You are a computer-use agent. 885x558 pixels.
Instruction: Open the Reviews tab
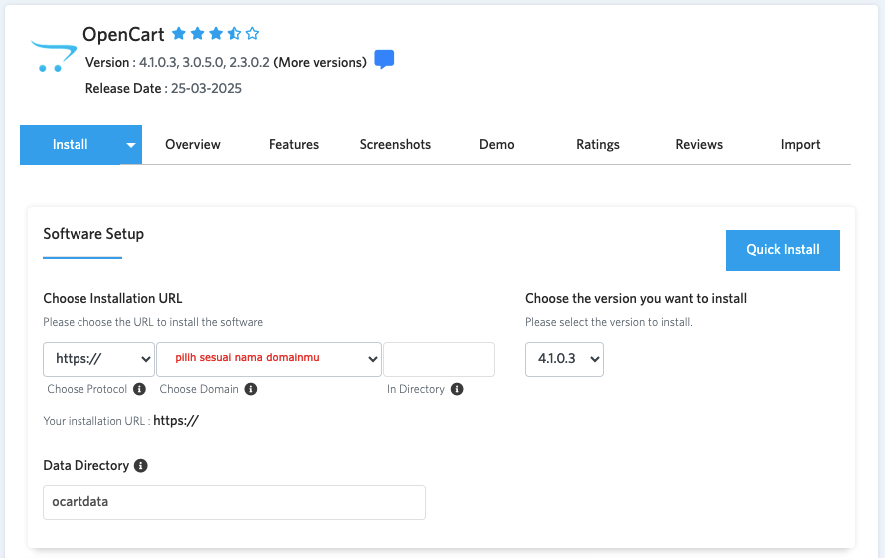click(x=699, y=145)
